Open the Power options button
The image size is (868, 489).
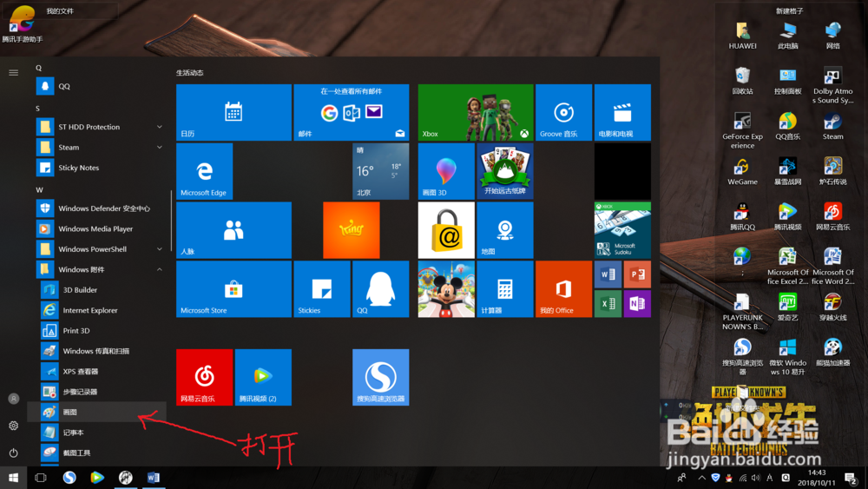(13, 453)
